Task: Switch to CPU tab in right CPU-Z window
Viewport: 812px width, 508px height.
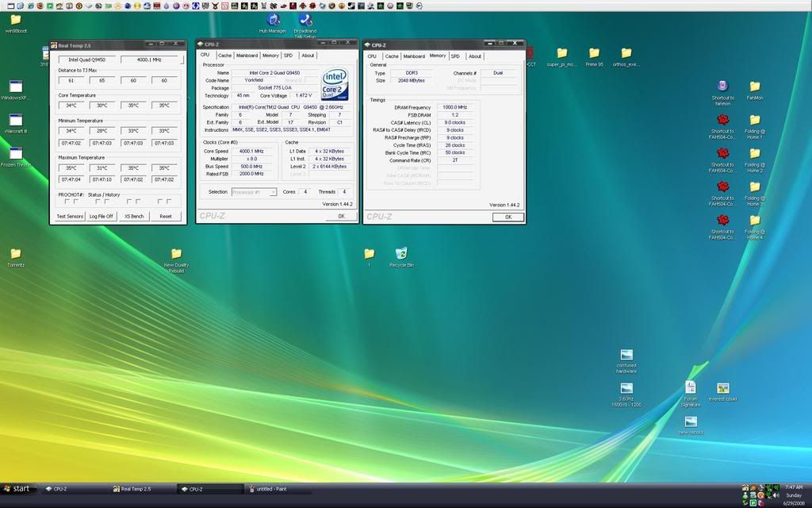Action: point(372,56)
